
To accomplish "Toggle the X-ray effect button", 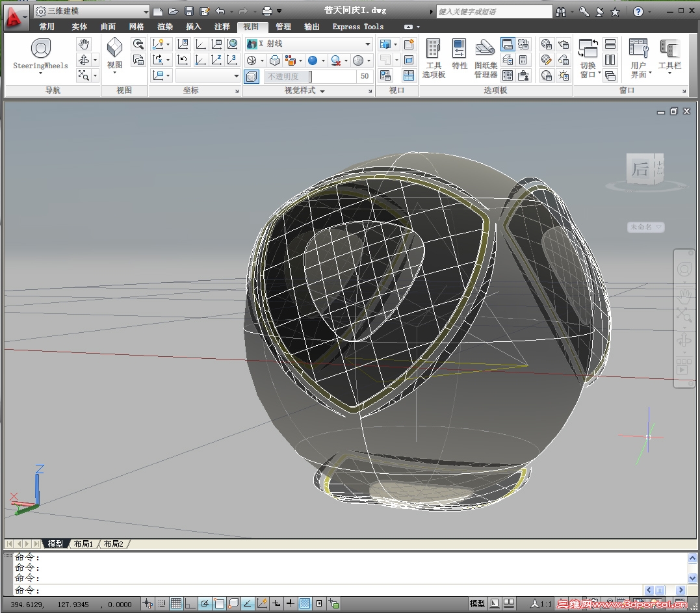I will pos(252,77).
